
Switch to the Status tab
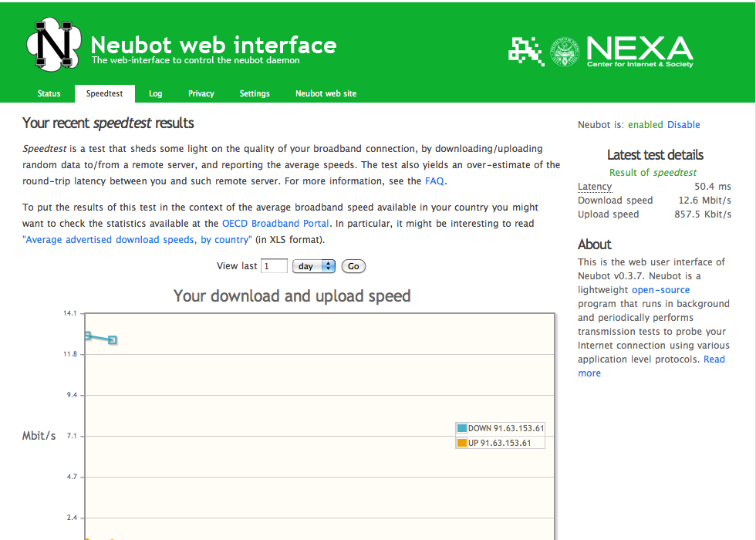[x=49, y=93]
